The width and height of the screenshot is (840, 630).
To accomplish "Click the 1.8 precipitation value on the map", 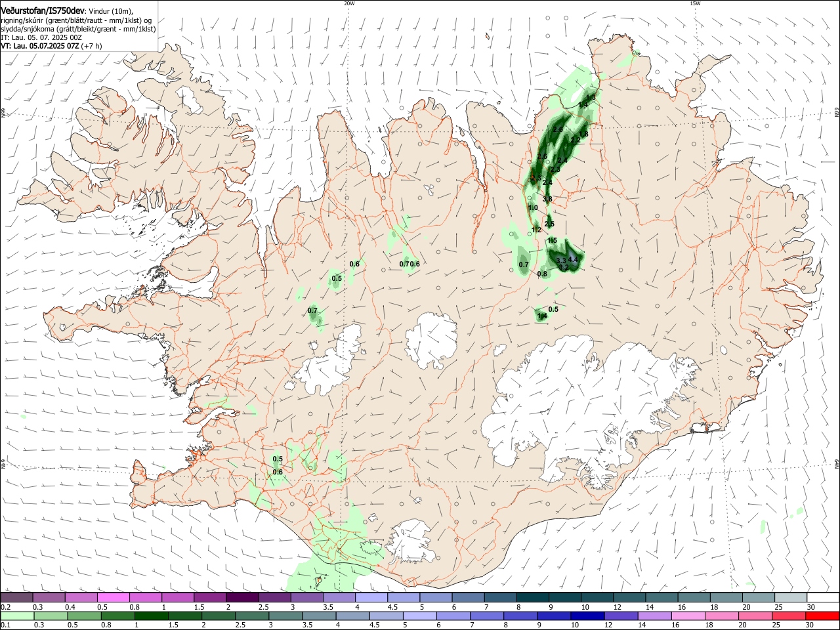I will point(583,134).
